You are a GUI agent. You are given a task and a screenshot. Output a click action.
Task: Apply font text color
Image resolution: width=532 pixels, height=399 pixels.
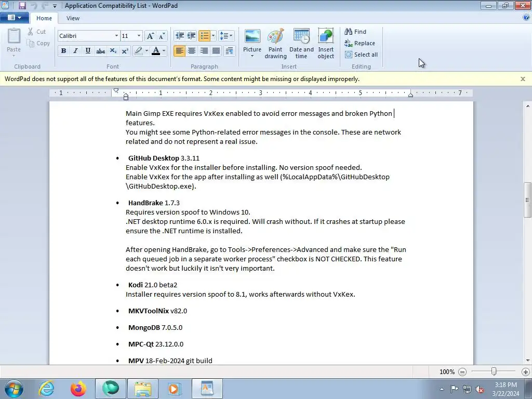click(x=156, y=51)
